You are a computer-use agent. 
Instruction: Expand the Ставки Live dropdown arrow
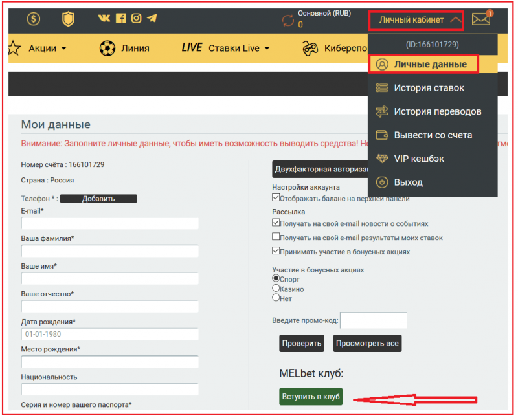(x=267, y=49)
